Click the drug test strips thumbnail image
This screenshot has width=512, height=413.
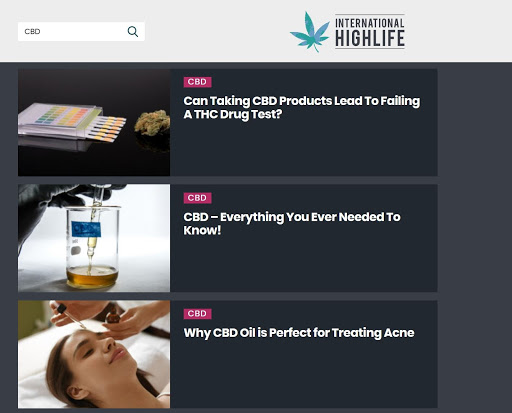[94, 122]
